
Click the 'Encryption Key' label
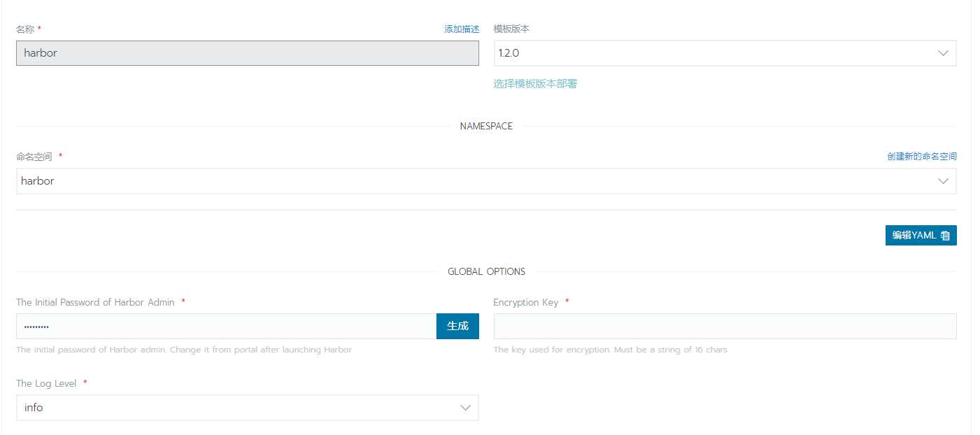[x=526, y=302]
